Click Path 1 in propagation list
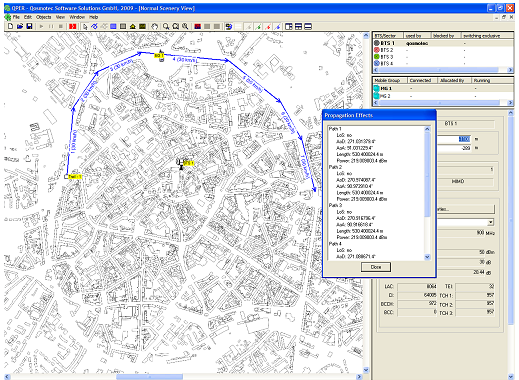519x380 pixels. coord(335,129)
